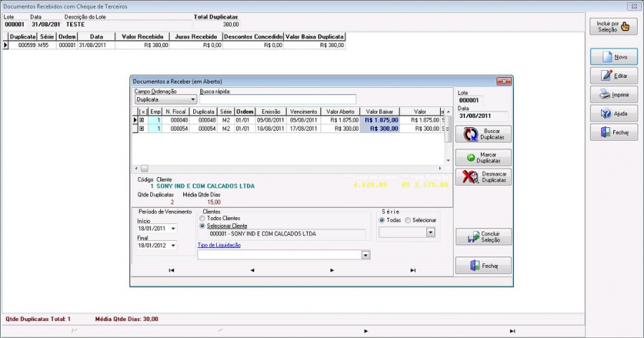Click vencimento cell 17/09/2011

304,129
